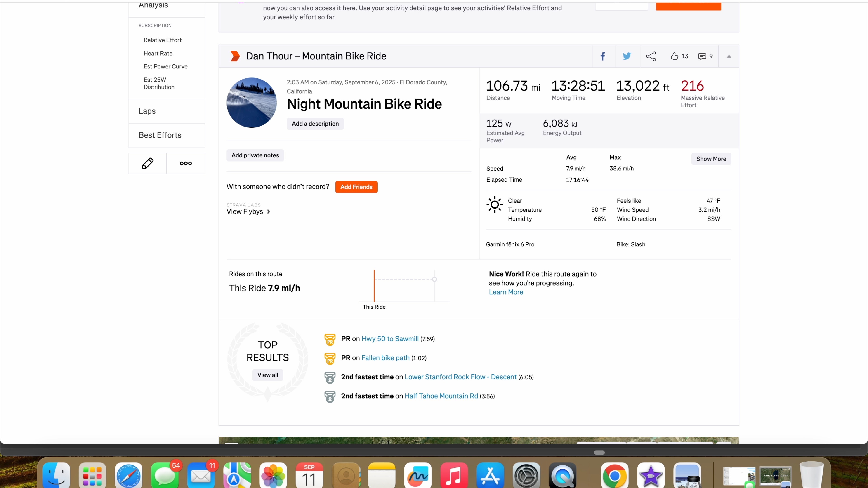This screenshot has height=488, width=868.
Task: Open the share options icon
Action: click(x=651, y=56)
